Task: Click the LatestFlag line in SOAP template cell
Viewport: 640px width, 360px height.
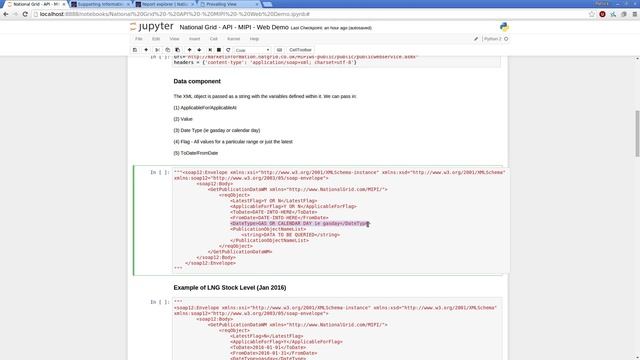Action: point(273,201)
